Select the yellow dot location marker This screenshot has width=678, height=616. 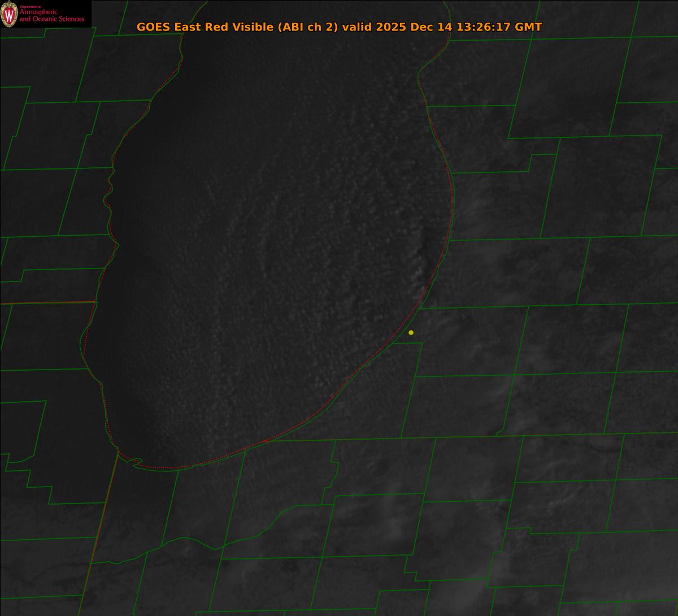(411, 332)
